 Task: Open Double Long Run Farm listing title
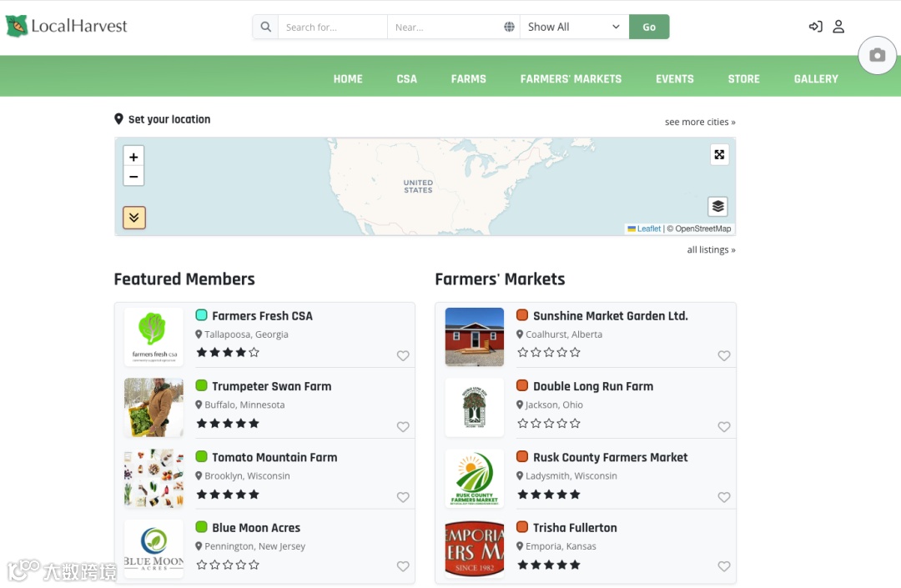click(593, 386)
